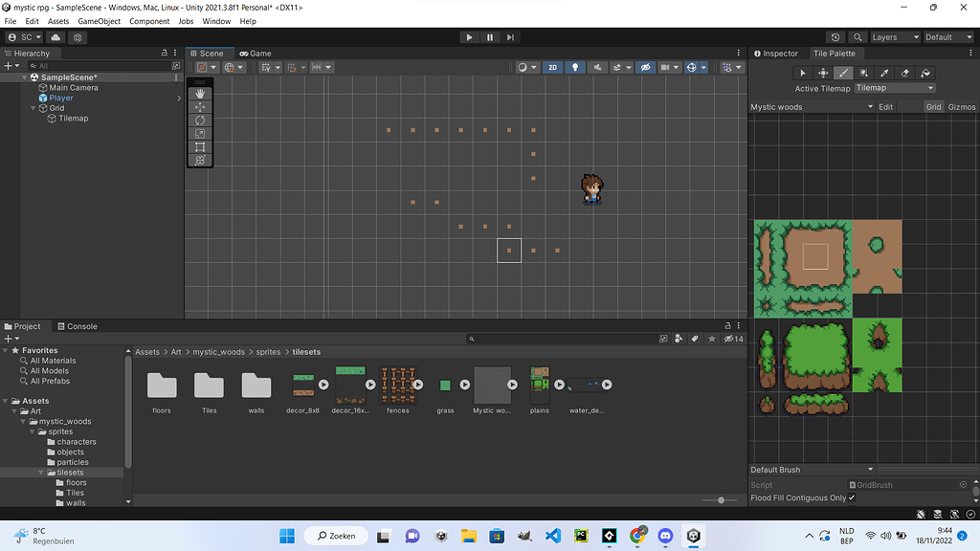Select the Hand tool in Scene view
The height and width of the screenshot is (551, 980).
pos(200,94)
